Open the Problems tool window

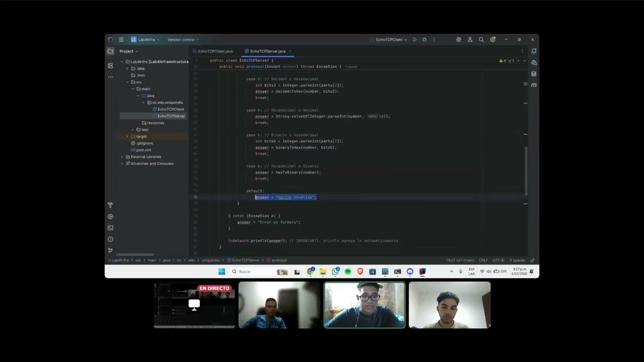[x=110, y=239]
